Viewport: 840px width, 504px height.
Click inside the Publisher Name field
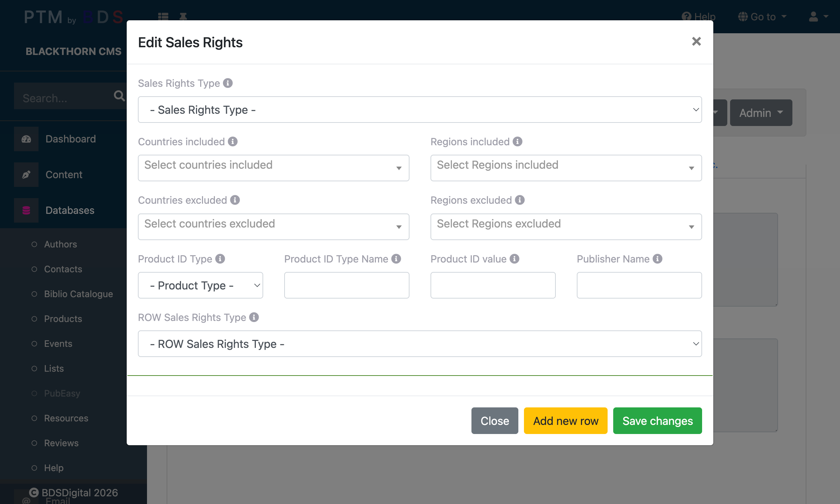(639, 285)
